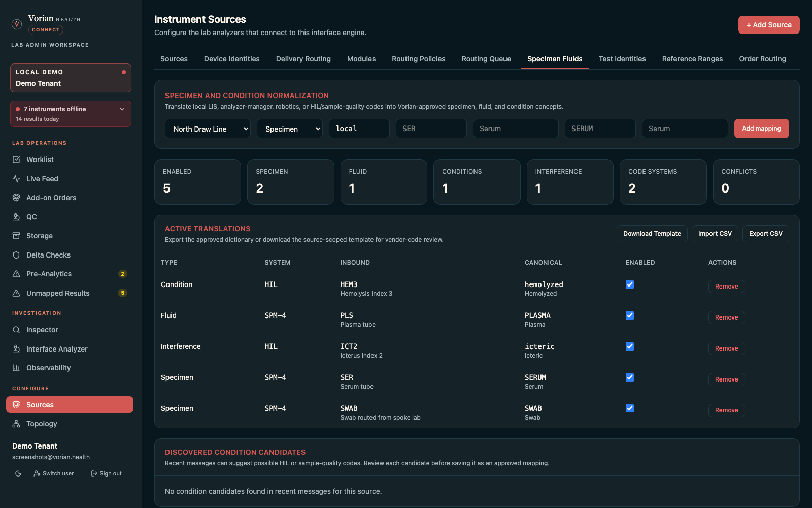Expand the 7 instruments offline alert
812x508 pixels.
(x=71, y=114)
